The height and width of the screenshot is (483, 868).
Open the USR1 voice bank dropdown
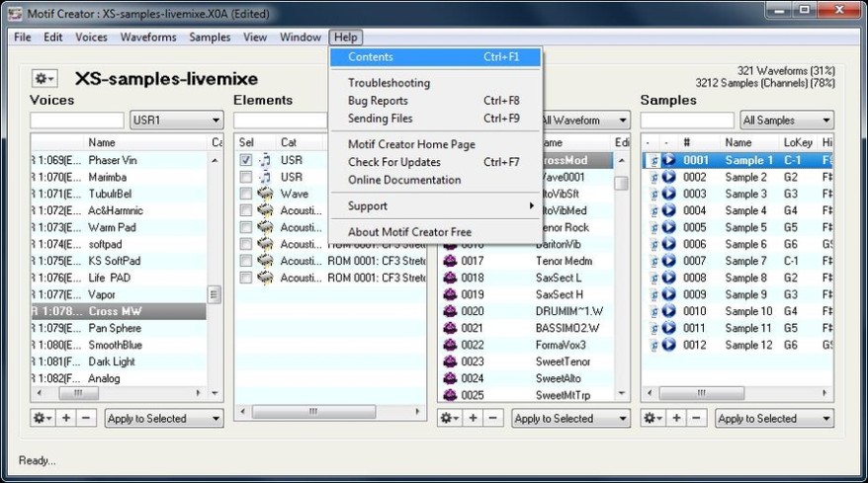[177, 121]
